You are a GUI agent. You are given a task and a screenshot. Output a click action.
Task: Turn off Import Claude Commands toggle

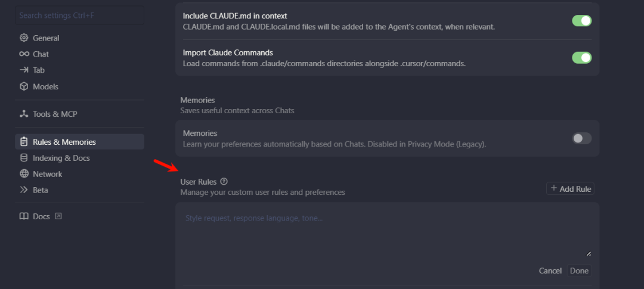point(581,58)
